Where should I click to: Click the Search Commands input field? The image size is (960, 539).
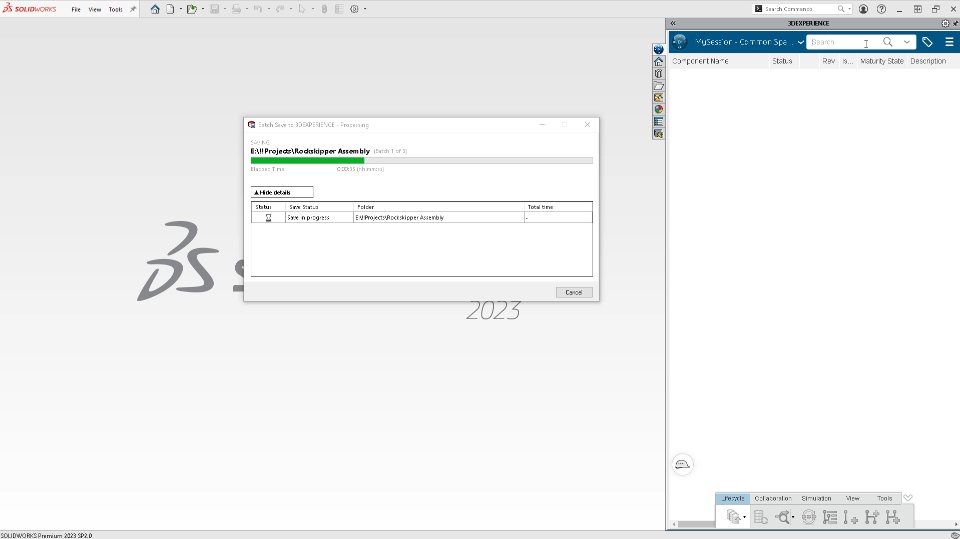pyautogui.click(x=799, y=9)
